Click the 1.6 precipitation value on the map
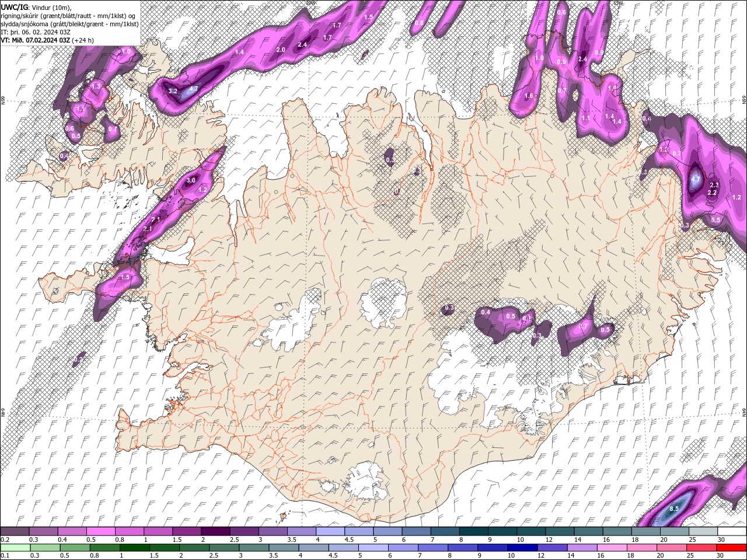The width and height of the screenshot is (747, 560). click(529, 96)
